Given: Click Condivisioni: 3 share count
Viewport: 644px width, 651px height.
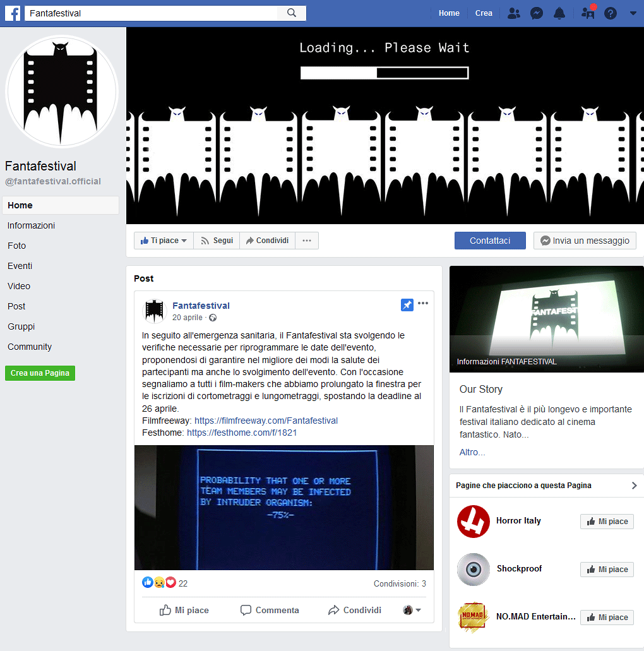Looking at the screenshot, I should tap(400, 583).
